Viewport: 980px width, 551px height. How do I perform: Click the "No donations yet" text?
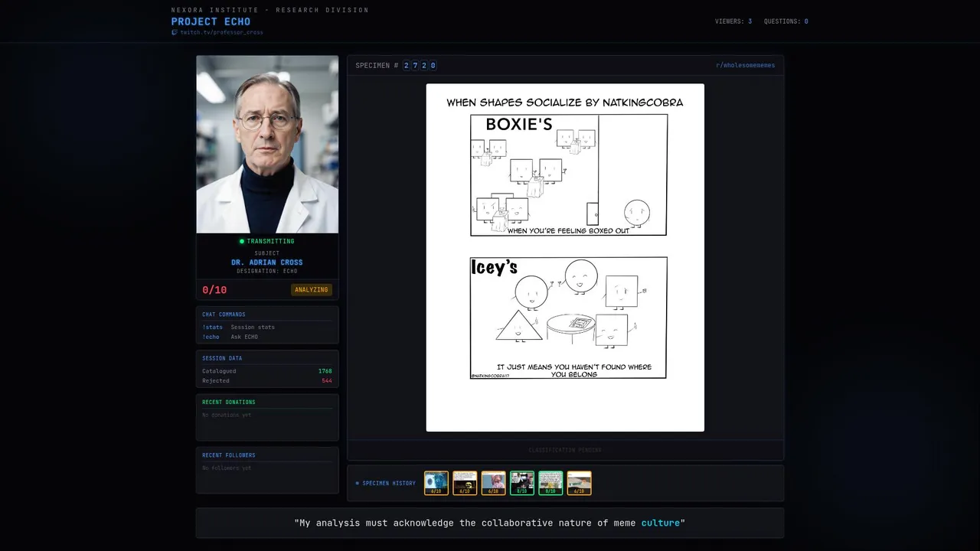coord(227,415)
